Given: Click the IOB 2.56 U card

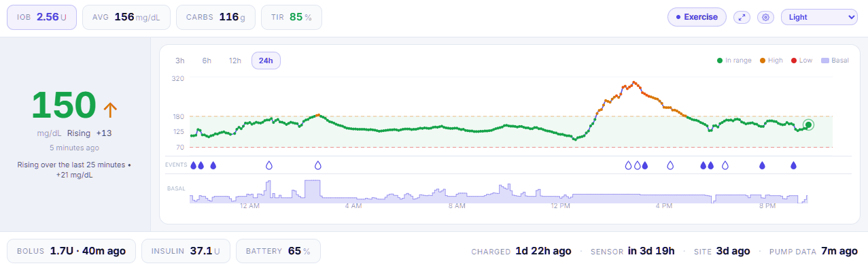Looking at the screenshot, I should [x=42, y=17].
